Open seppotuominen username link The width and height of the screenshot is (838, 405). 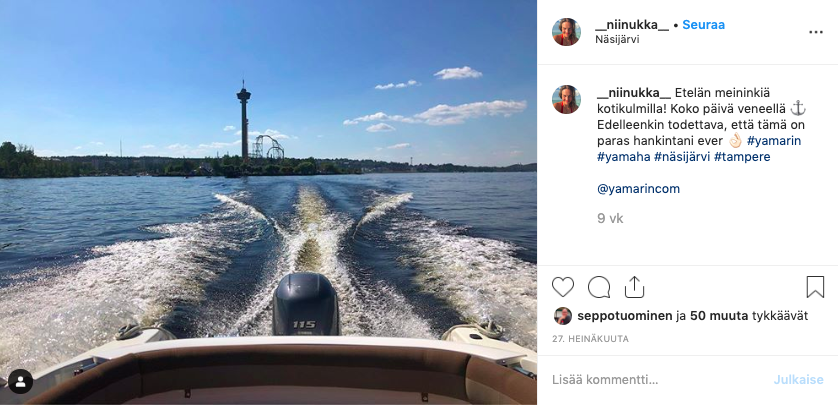point(624,316)
